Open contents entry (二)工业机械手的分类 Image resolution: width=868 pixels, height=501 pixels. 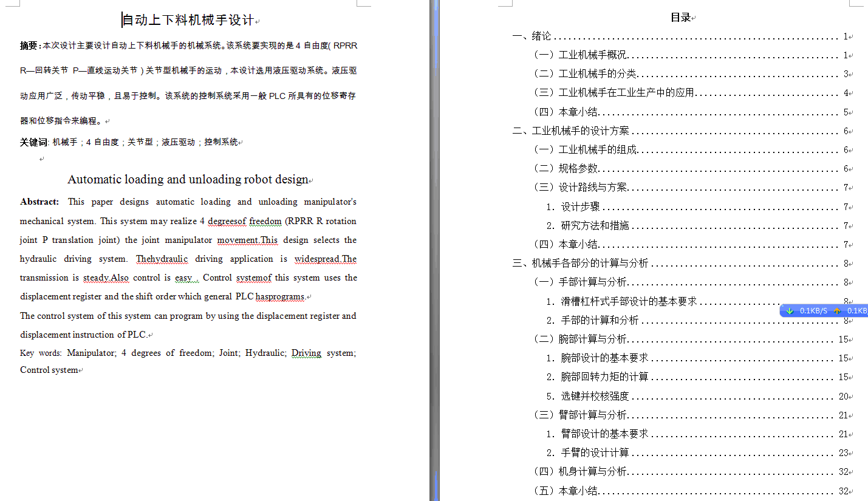pyautogui.click(x=691, y=74)
